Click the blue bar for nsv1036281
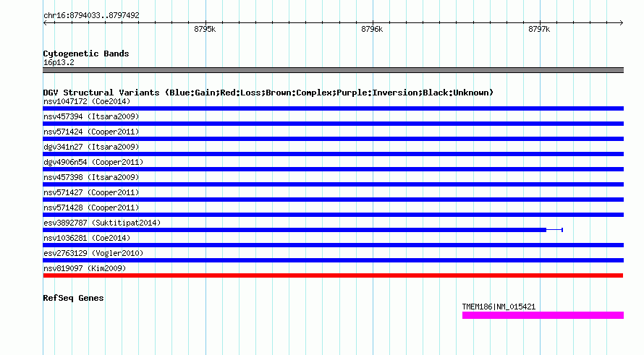The height and width of the screenshot is (355, 644). pos(333,245)
